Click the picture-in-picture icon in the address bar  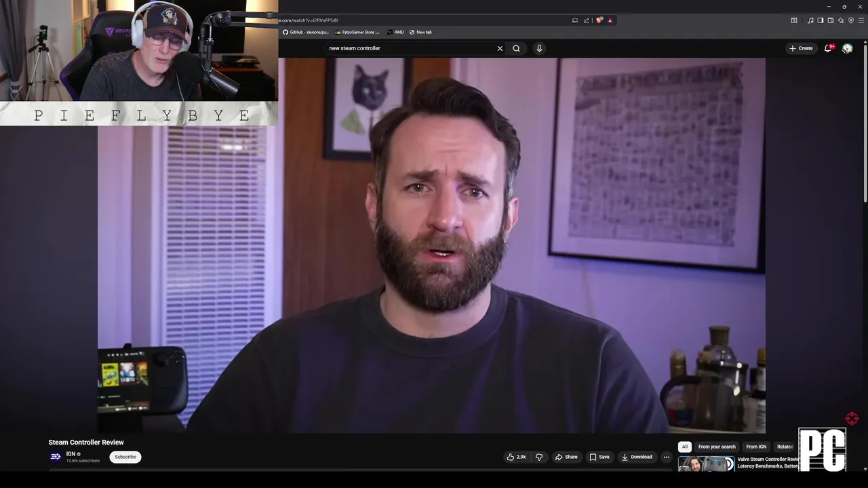click(575, 20)
